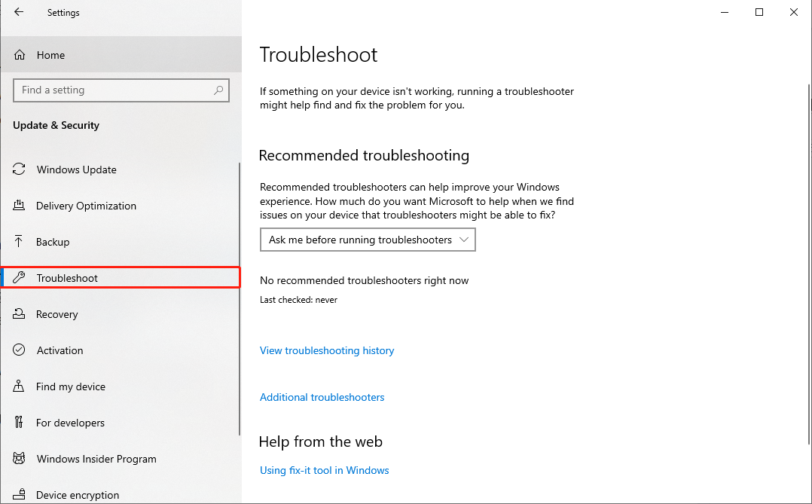Click "No recommended troubleshooters right now" text
812x504 pixels.
[364, 281]
